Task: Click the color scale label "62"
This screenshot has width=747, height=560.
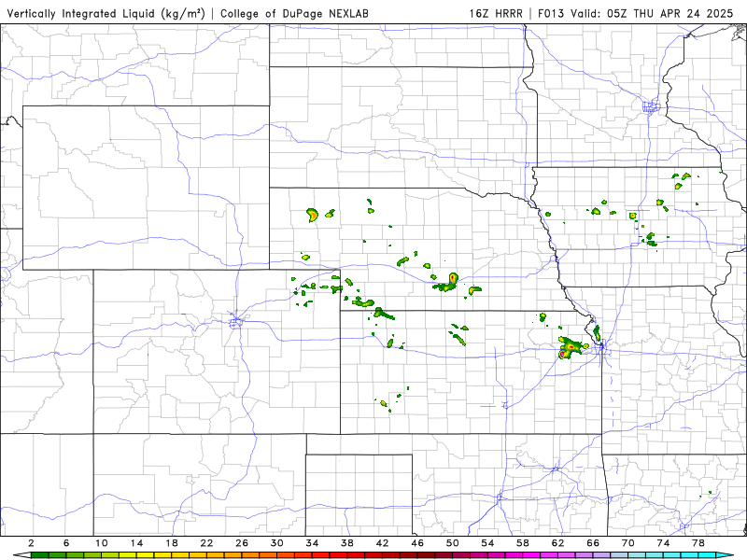Action: point(557,543)
